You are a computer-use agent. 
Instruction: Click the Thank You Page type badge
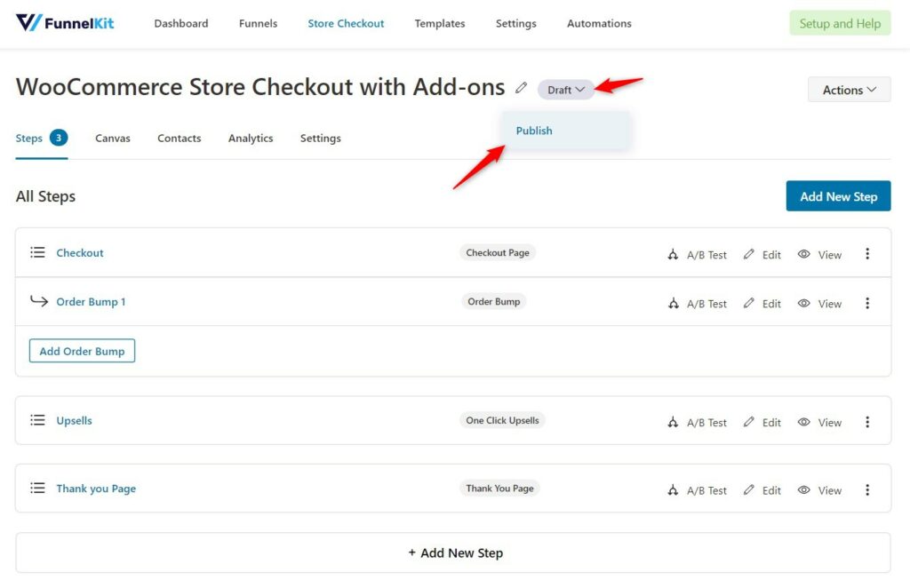(x=499, y=488)
